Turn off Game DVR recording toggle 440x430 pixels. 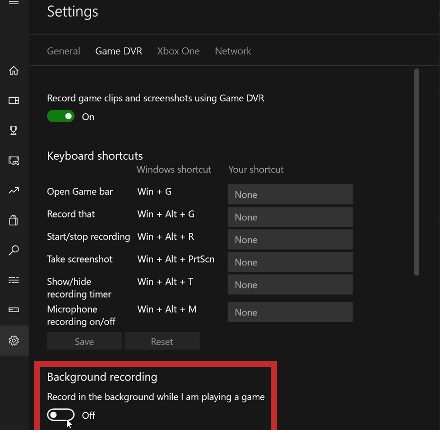(61, 116)
